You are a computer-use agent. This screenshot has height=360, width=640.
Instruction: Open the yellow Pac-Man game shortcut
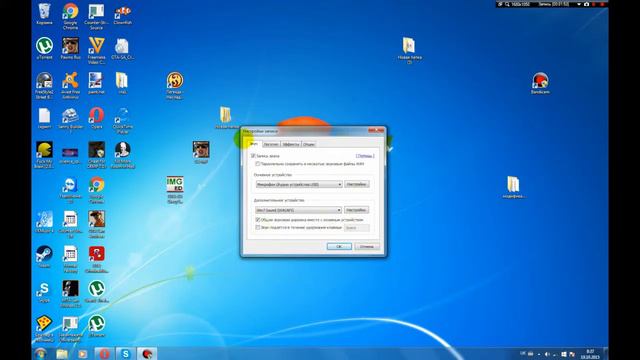(44, 155)
